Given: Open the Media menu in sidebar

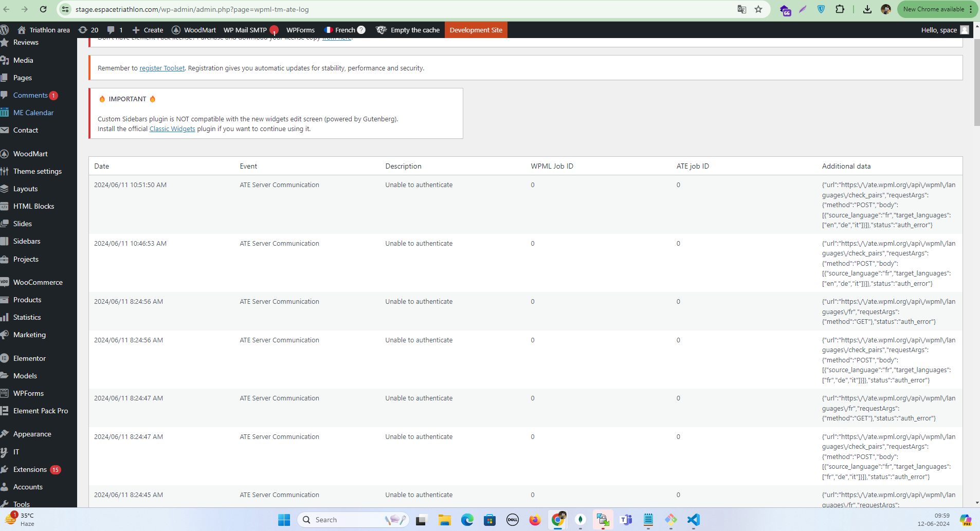Looking at the screenshot, I should (x=23, y=60).
